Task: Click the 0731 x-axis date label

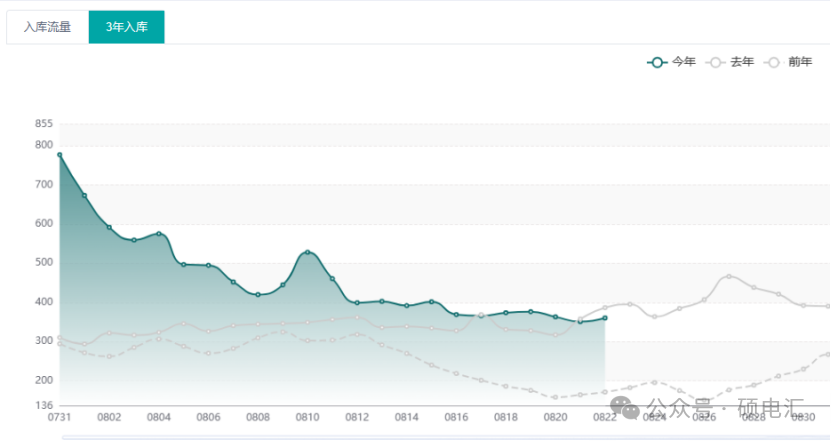Action: click(x=60, y=417)
